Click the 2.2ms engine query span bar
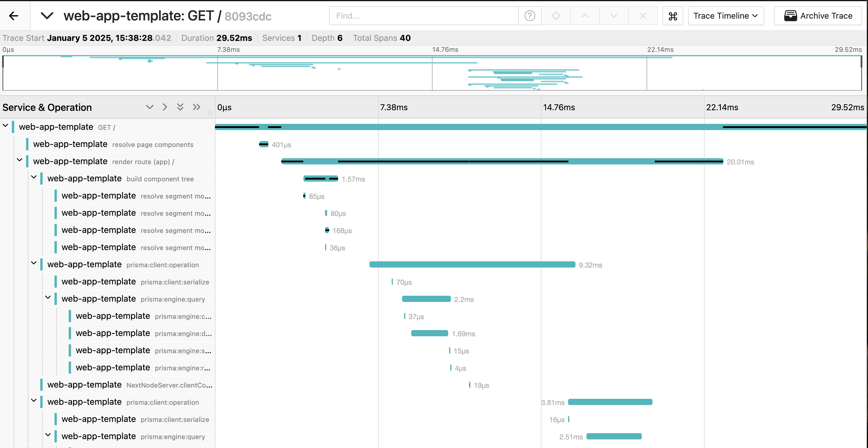868x448 pixels. pyautogui.click(x=426, y=299)
